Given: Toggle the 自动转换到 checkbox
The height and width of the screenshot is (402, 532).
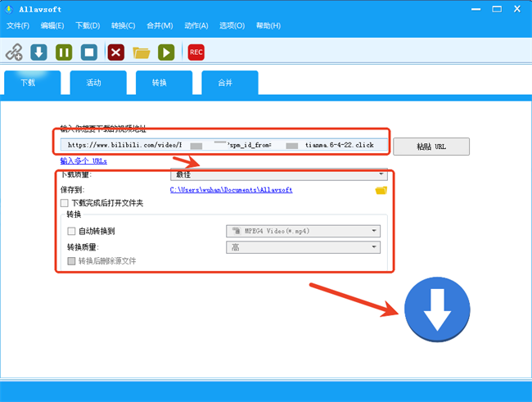Looking at the screenshot, I should (x=72, y=231).
